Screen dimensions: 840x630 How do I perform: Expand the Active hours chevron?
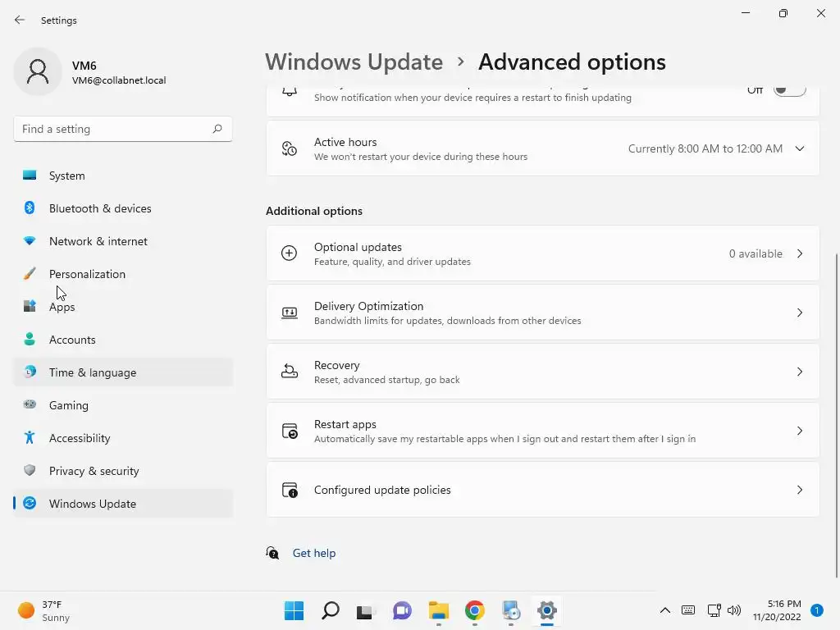tap(799, 148)
